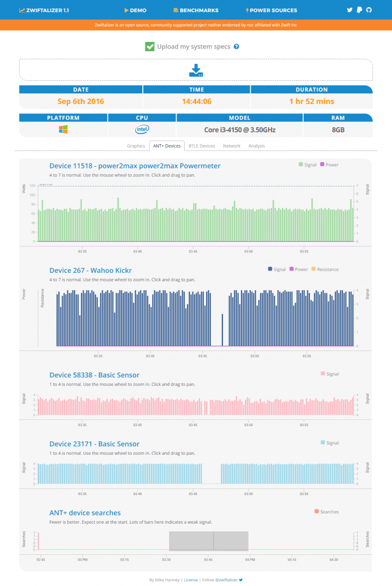Viewport: 392px width, 586px height.
Task: Click the Core i3-4150 @ 3.50GHz model text
Action: [240, 130]
